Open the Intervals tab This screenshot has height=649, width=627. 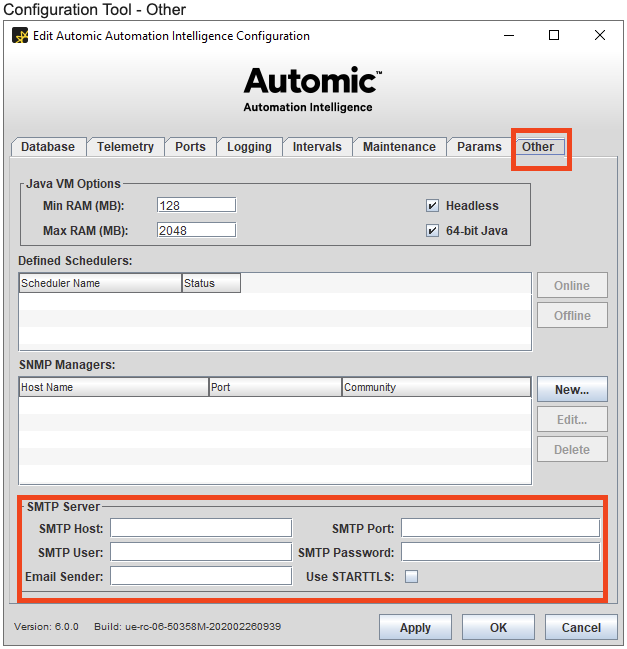[317, 147]
